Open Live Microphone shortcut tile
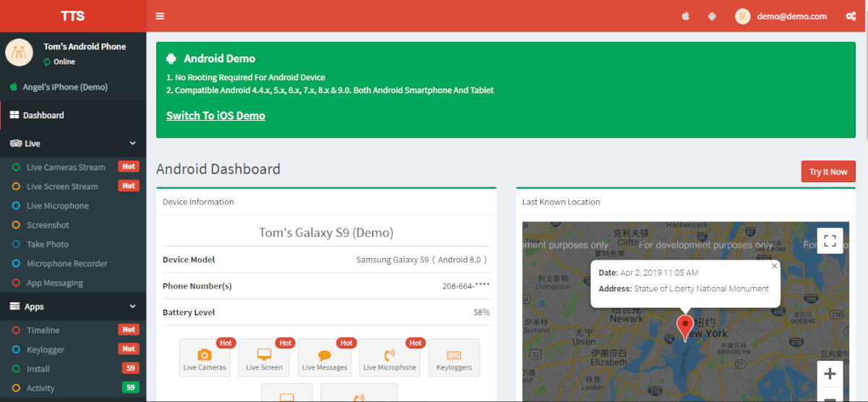The height and width of the screenshot is (402, 868). 389,357
